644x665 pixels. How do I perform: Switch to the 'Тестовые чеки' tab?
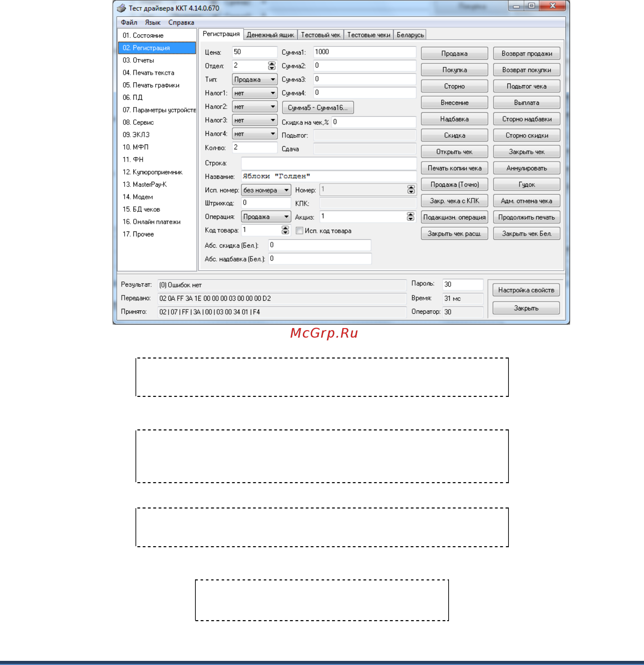369,35
